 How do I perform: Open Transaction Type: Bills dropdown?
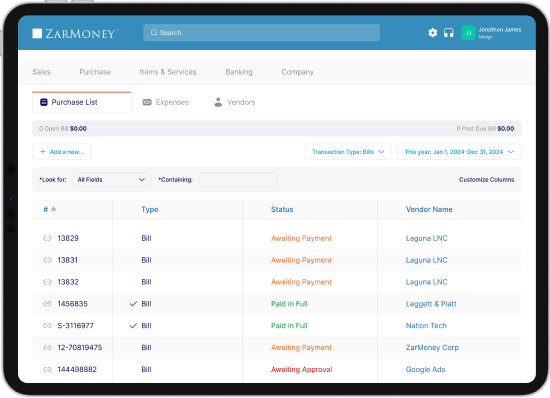click(348, 151)
